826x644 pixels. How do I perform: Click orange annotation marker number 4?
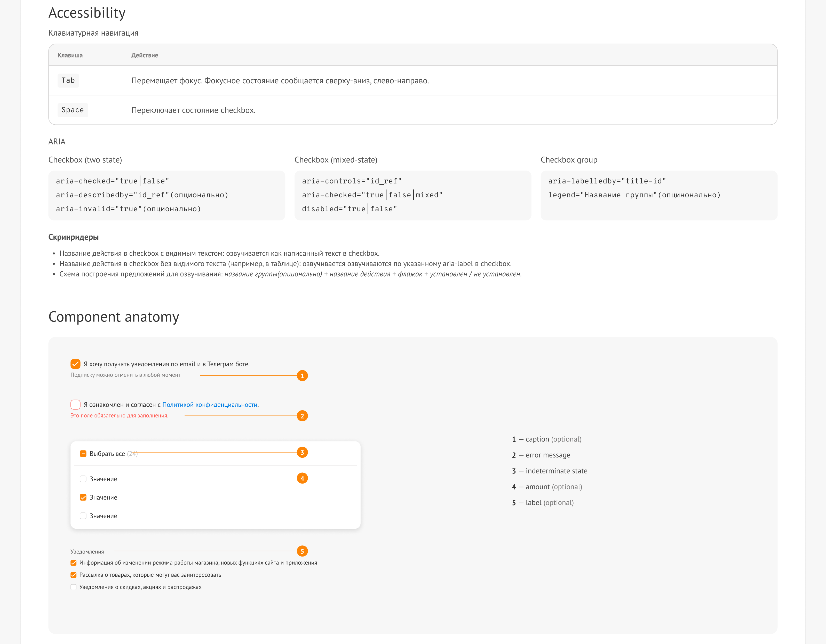[302, 478]
